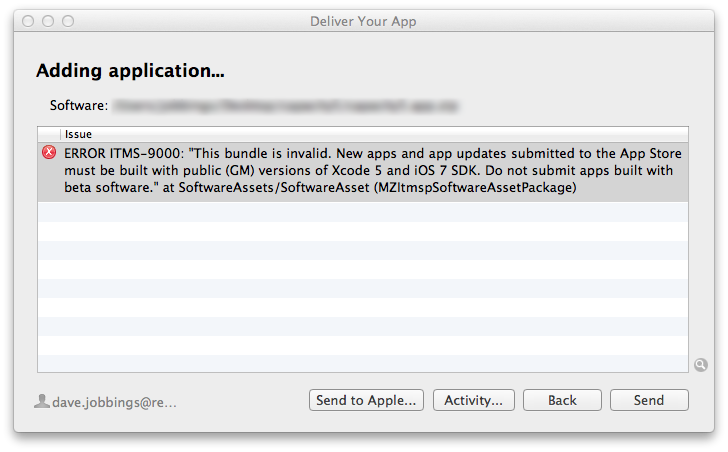Click the Send button

click(x=649, y=400)
